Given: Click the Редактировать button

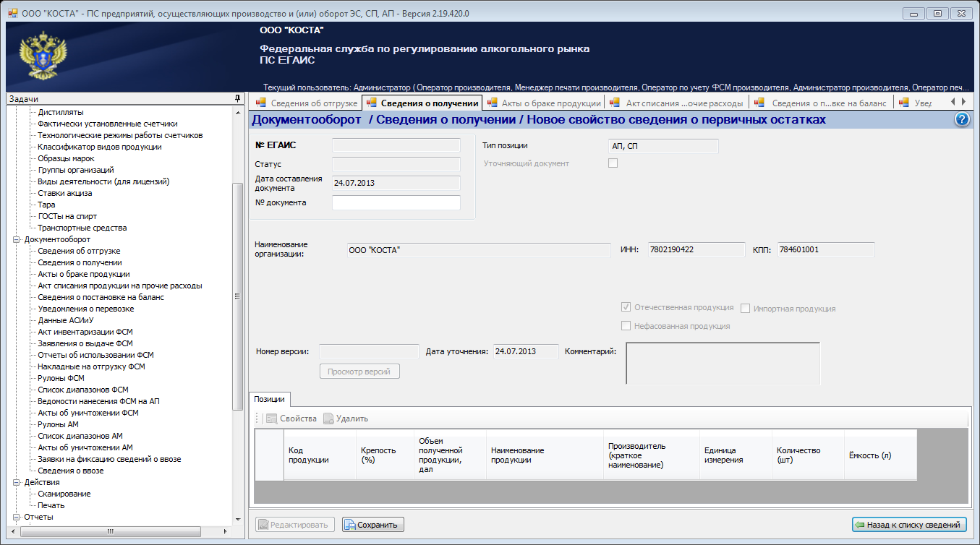Looking at the screenshot, I should click(295, 525).
